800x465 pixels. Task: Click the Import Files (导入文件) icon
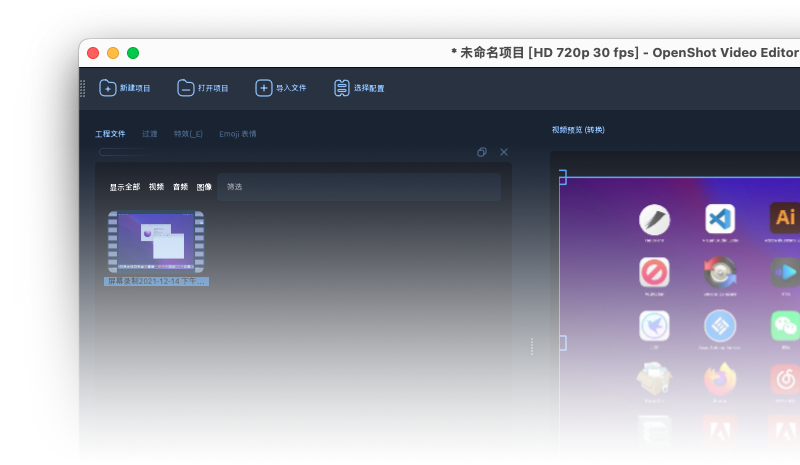pyautogui.click(x=264, y=88)
